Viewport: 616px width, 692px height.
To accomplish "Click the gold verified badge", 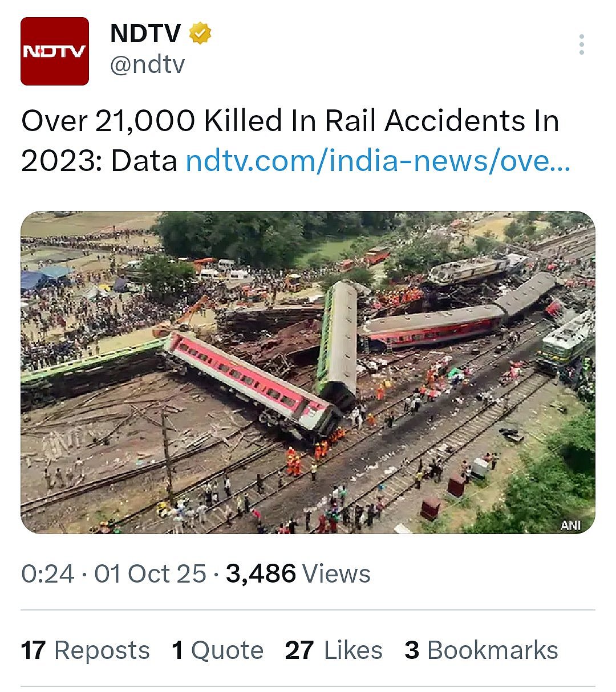I will tap(200, 34).
